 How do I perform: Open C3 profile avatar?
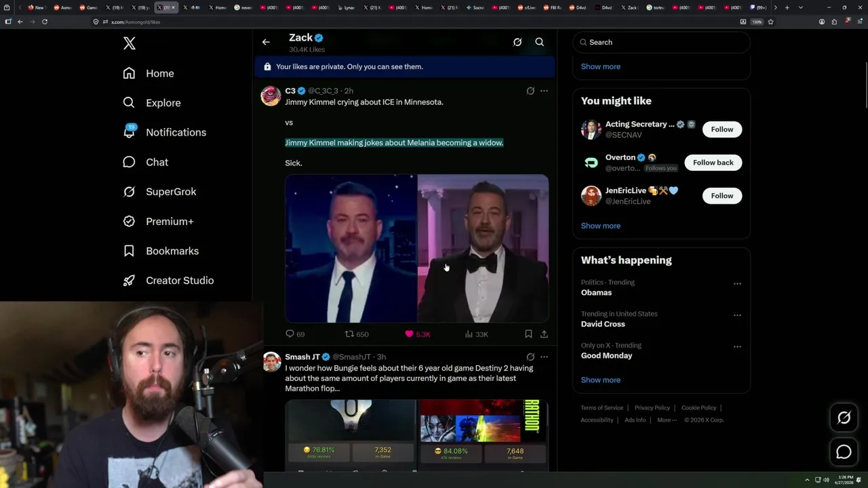pyautogui.click(x=271, y=96)
